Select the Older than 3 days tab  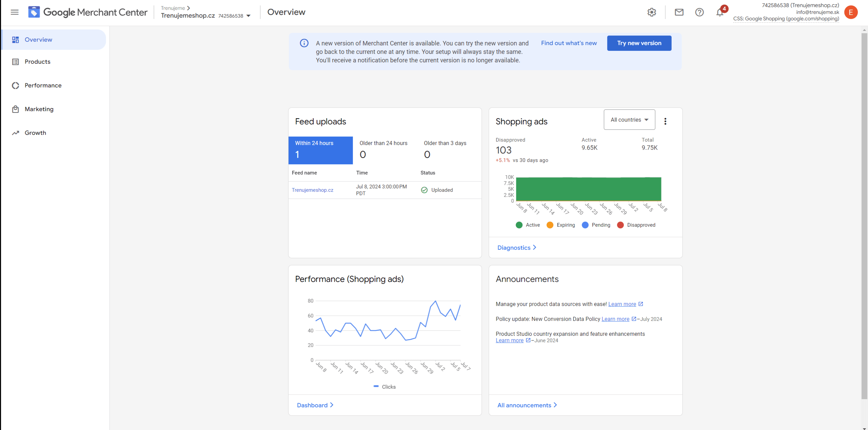pyautogui.click(x=449, y=150)
